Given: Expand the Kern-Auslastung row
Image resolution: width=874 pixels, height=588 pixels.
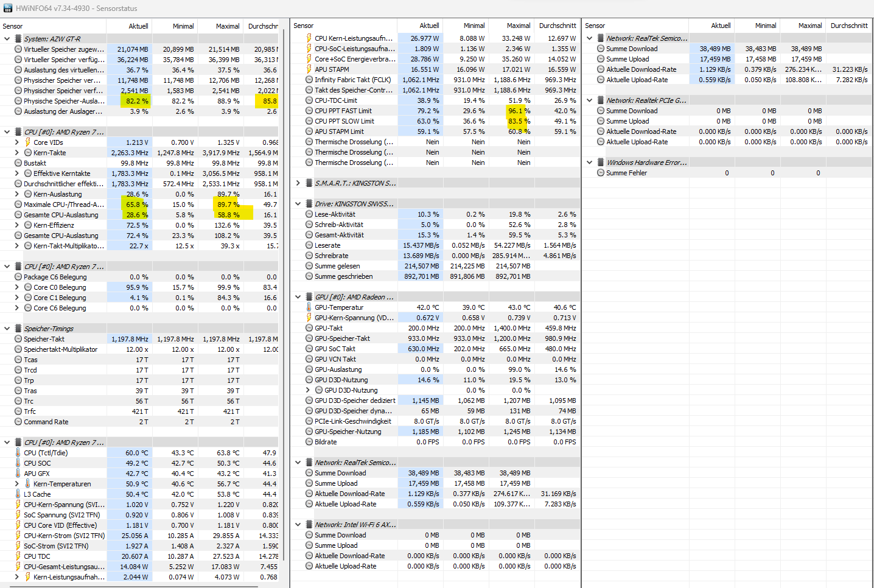Looking at the screenshot, I should pyautogui.click(x=17, y=194).
